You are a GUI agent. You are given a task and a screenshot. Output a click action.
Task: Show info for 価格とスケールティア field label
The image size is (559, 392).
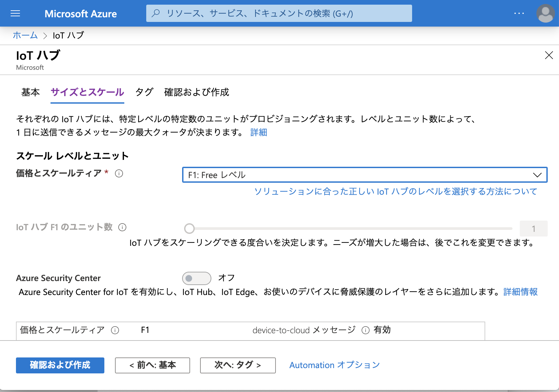(119, 173)
